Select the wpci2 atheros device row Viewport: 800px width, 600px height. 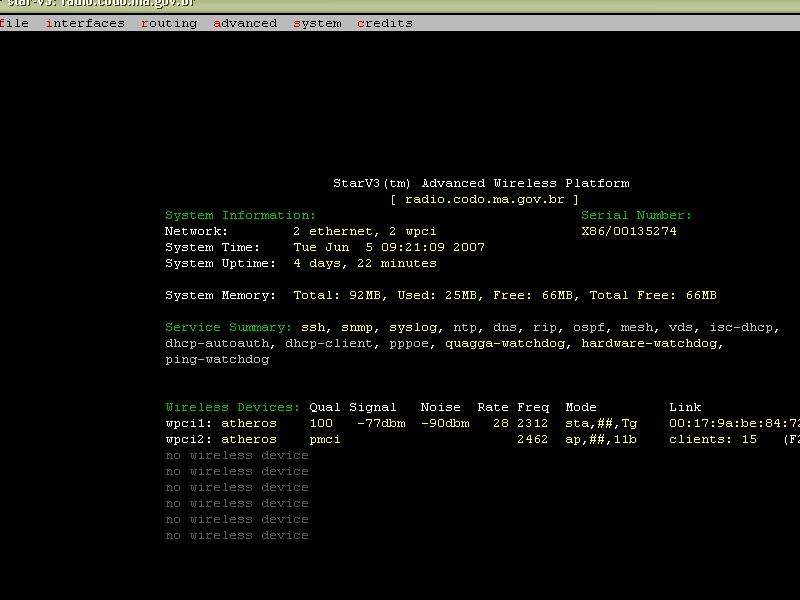click(482, 439)
